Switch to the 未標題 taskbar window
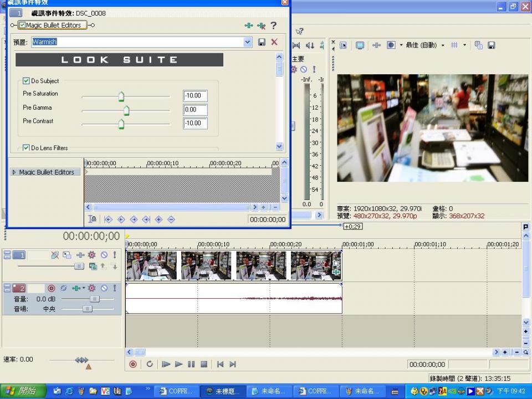 [x=222, y=391]
